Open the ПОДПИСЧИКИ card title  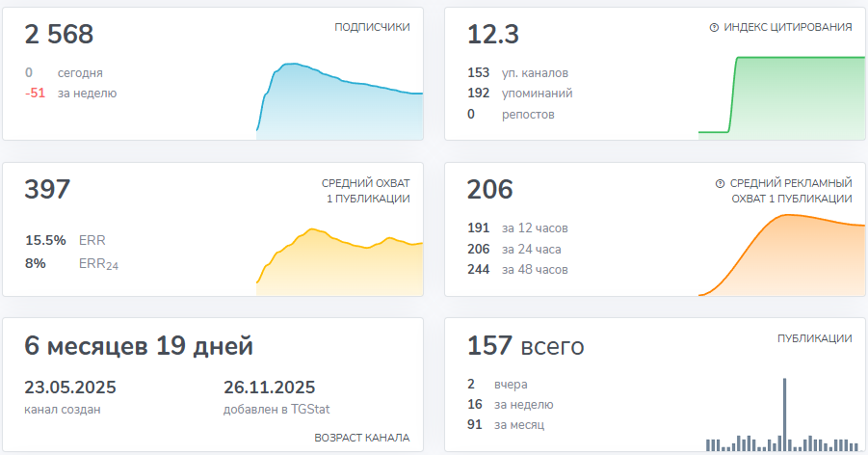372,27
